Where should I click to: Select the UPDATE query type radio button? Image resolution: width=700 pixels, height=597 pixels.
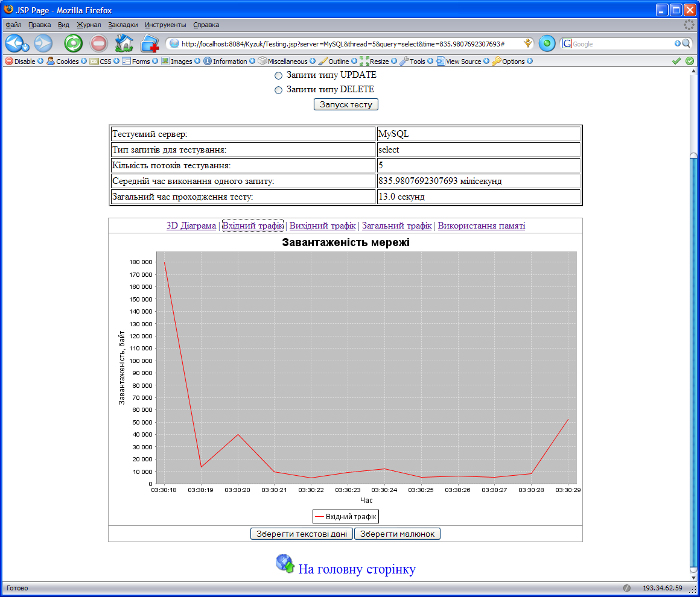278,75
